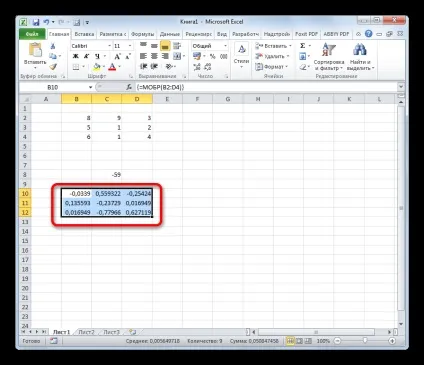Image resolution: width=424 pixels, height=365 pixels.
Task: Click the Fill down icon
Action: click(302, 56)
